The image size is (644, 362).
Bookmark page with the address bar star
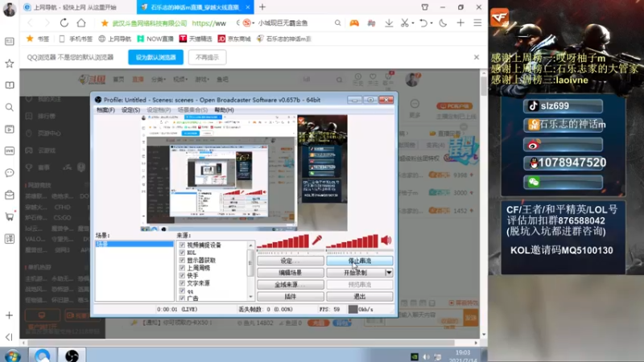105,23
